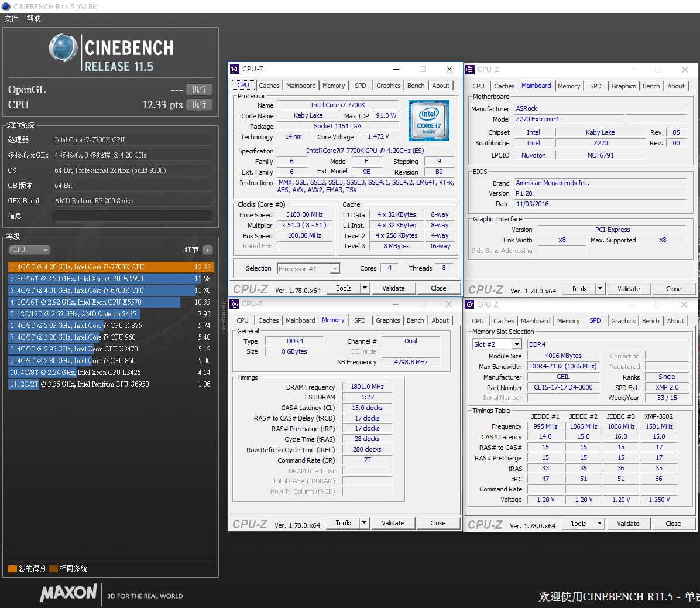Switch to Caches tab in the CPU window
Screen dimensions: 700x608
tap(269, 86)
